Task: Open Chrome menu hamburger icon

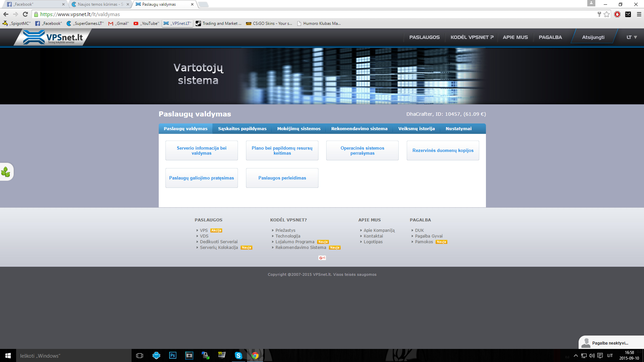Action: 639,14
